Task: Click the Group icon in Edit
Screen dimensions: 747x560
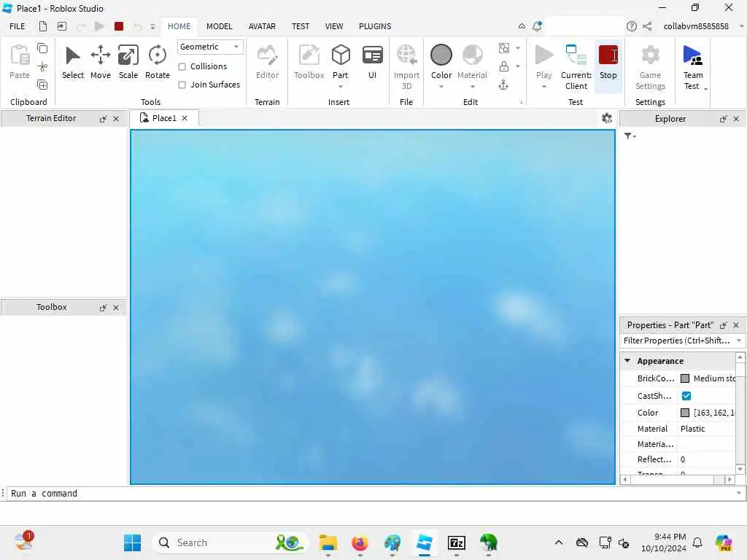Action: [x=503, y=48]
